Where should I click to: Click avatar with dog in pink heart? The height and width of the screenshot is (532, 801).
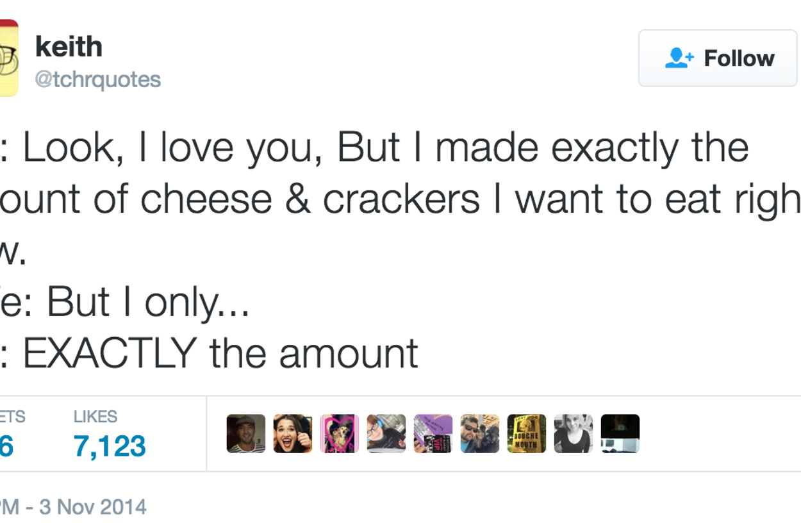click(x=340, y=434)
